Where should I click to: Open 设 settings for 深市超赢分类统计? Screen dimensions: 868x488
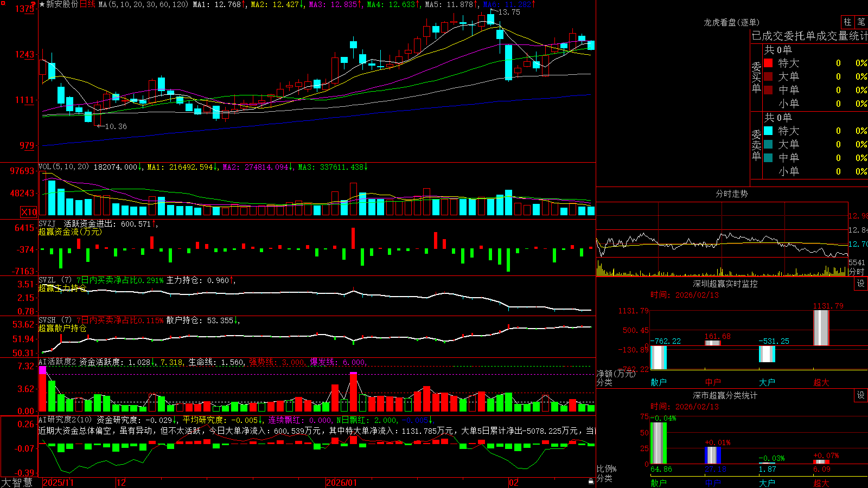861,395
